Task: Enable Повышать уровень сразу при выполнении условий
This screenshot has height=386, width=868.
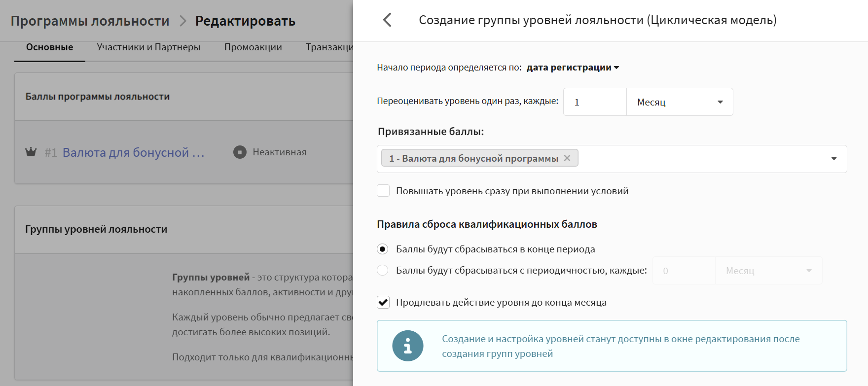Action: 383,191
